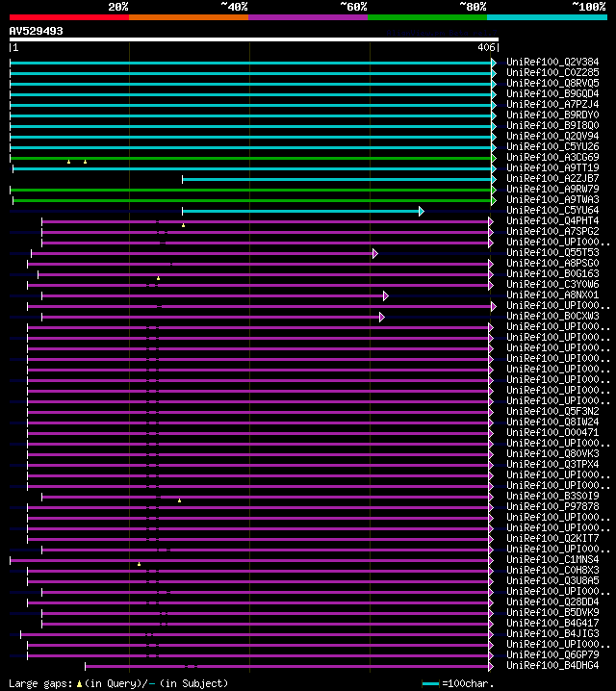The image size is (616, 691).
Task: Open the UniRef100_A2ZJB7 hit
Action: coord(552,178)
